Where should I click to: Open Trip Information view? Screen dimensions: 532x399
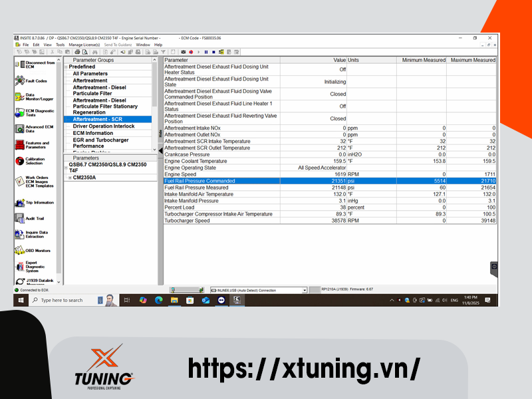pyautogui.click(x=20, y=203)
